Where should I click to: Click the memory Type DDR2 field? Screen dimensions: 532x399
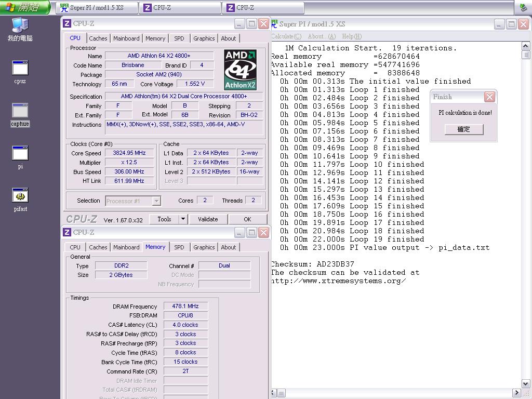(x=122, y=265)
